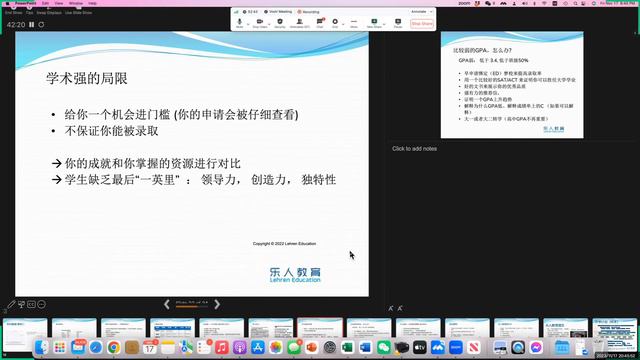The image size is (640, 360).
Task: Open Messages from the Dock
Action: [294, 348]
